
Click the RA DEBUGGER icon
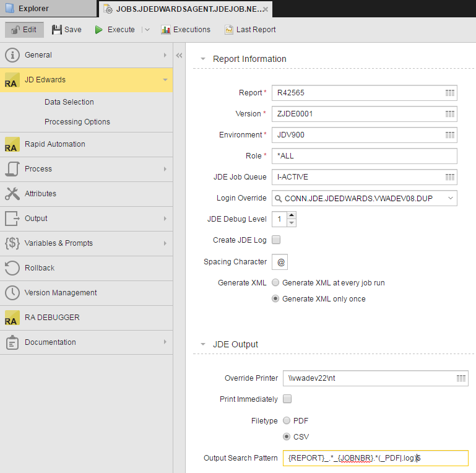coord(12,318)
